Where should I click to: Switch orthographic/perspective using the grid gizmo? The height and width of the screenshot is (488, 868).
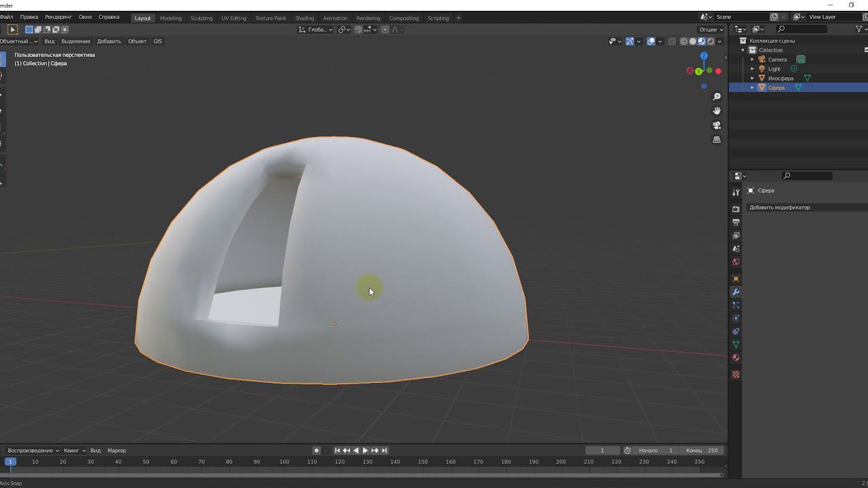coord(717,140)
